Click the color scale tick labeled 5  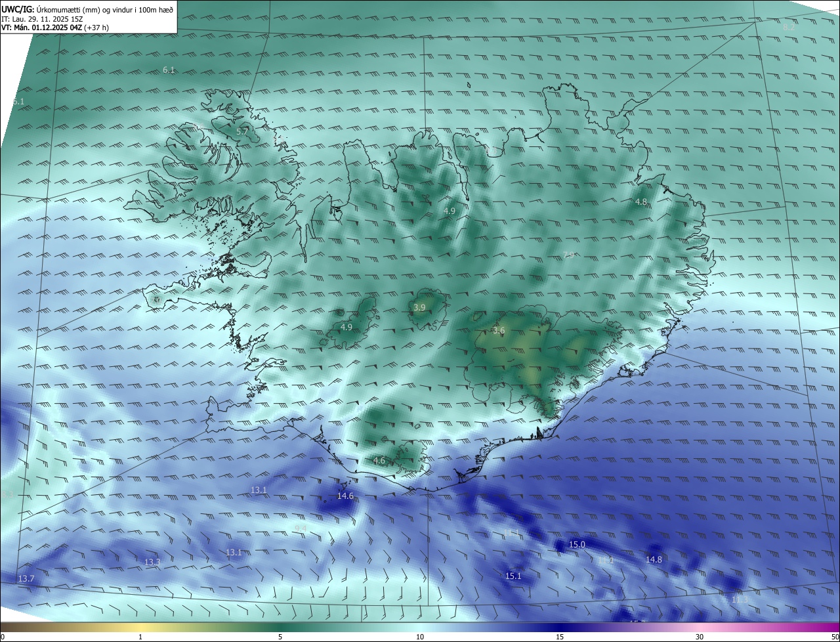click(280, 637)
